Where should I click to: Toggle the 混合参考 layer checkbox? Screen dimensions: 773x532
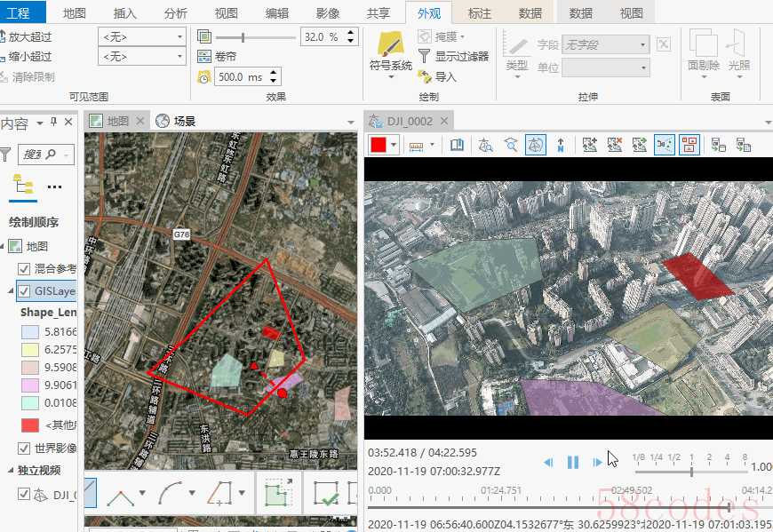[x=24, y=269]
